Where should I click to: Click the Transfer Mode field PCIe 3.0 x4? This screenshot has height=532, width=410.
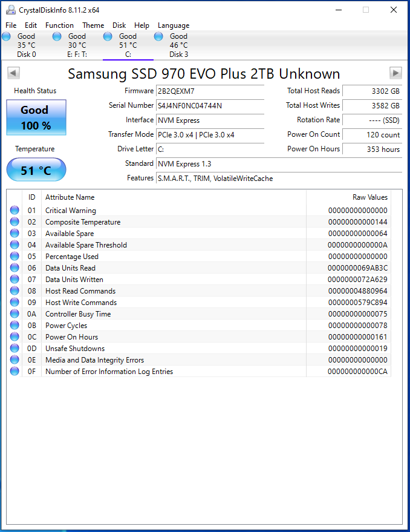point(210,135)
